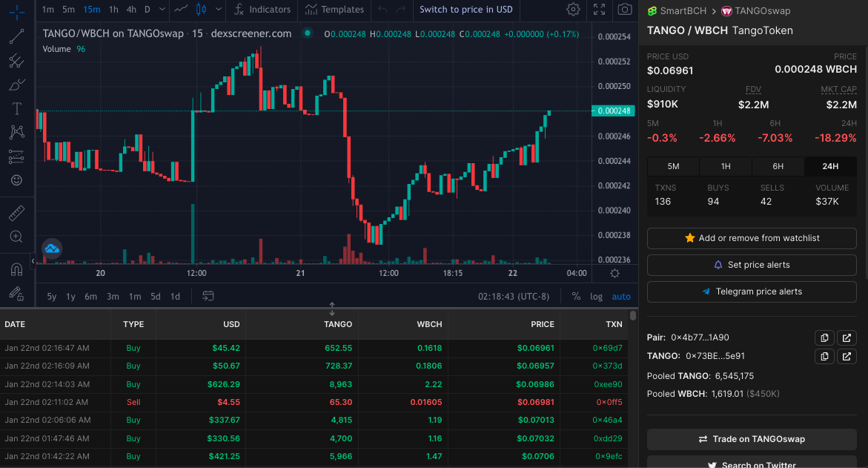Select the ruler measure tool
868x468 pixels.
coord(16,213)
